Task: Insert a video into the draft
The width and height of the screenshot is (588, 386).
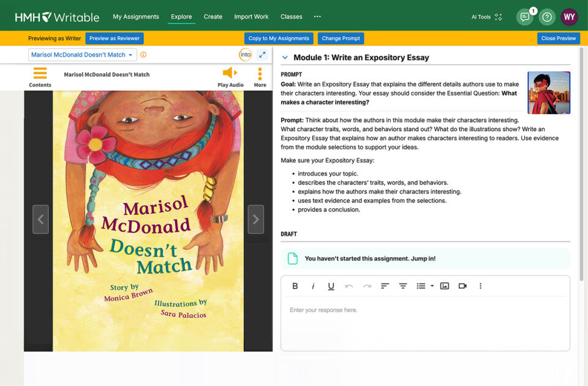Action: [462, 286]
